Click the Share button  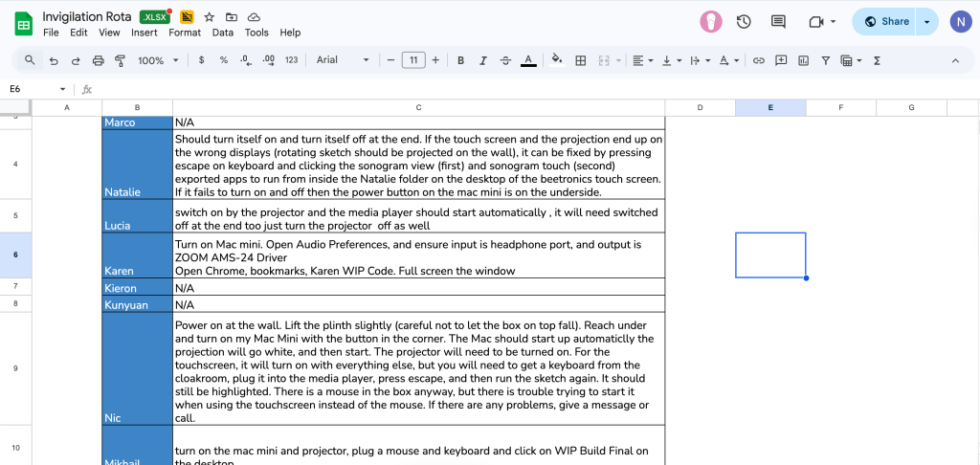pyautogui.click(x=885, y=22)
